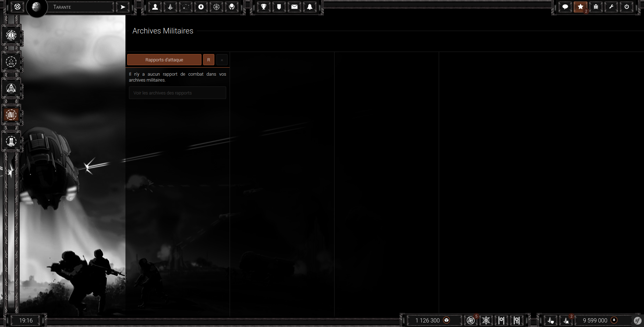Click the Rapports d'attaque button

coord(164,60)
